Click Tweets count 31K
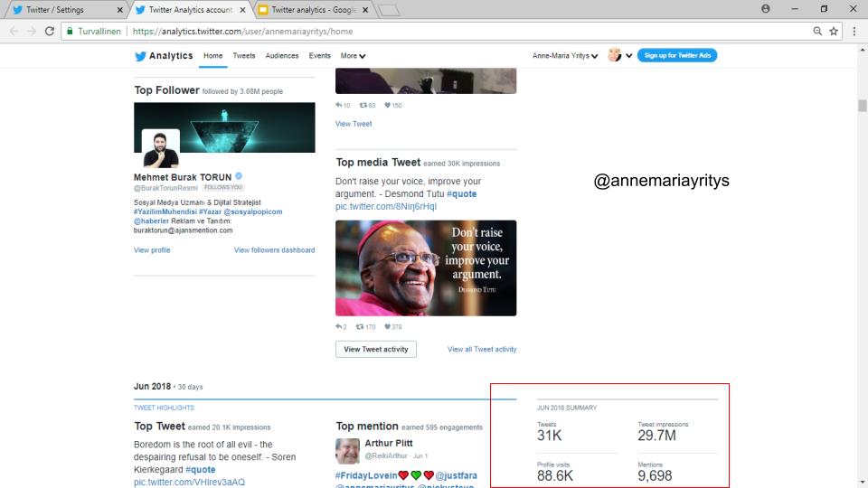 549,436
